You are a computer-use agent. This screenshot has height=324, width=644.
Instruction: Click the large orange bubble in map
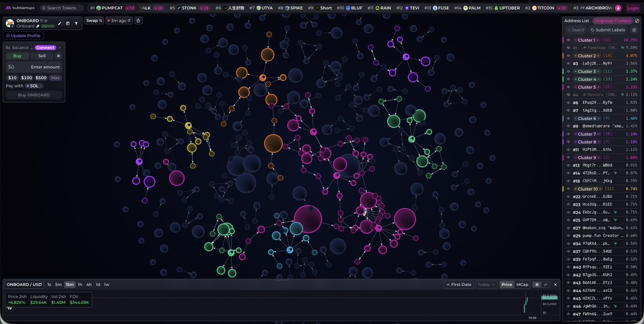click(x=273, y=143)
